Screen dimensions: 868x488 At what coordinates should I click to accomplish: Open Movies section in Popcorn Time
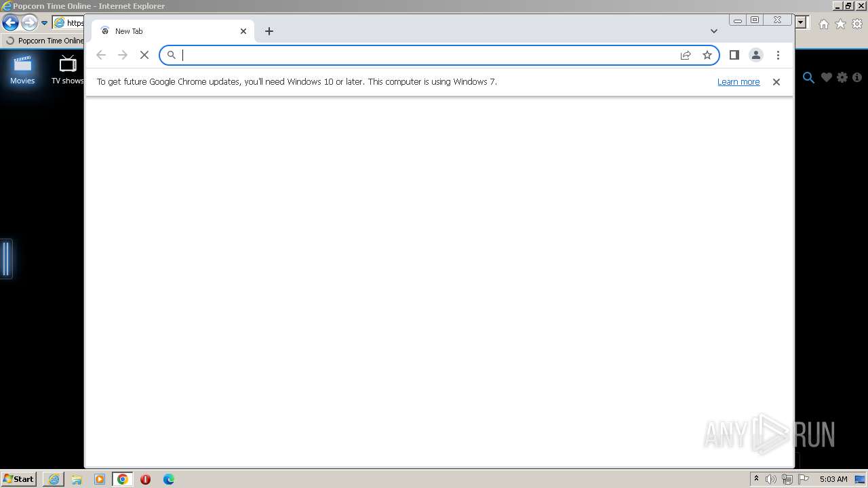tap(22, 70)
